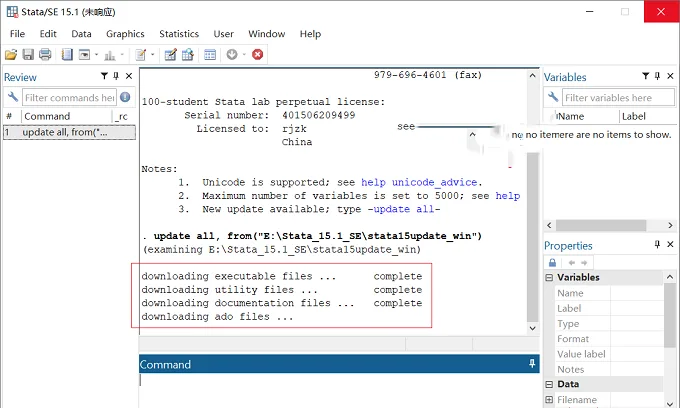680x408 pixels.
Task: Open the Do-file Editor icon
Action: click(x=141, y=55)
